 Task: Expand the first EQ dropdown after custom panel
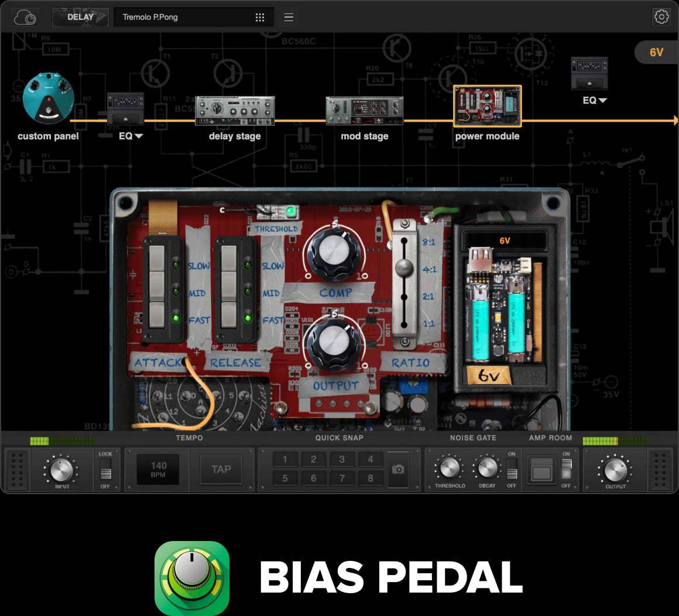(131, 136)
